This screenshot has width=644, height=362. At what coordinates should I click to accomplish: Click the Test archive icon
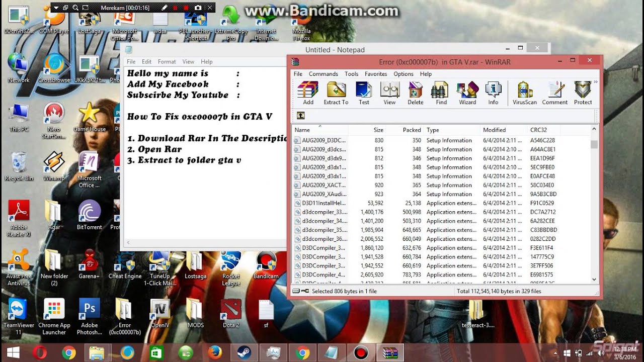coord(364,93)
